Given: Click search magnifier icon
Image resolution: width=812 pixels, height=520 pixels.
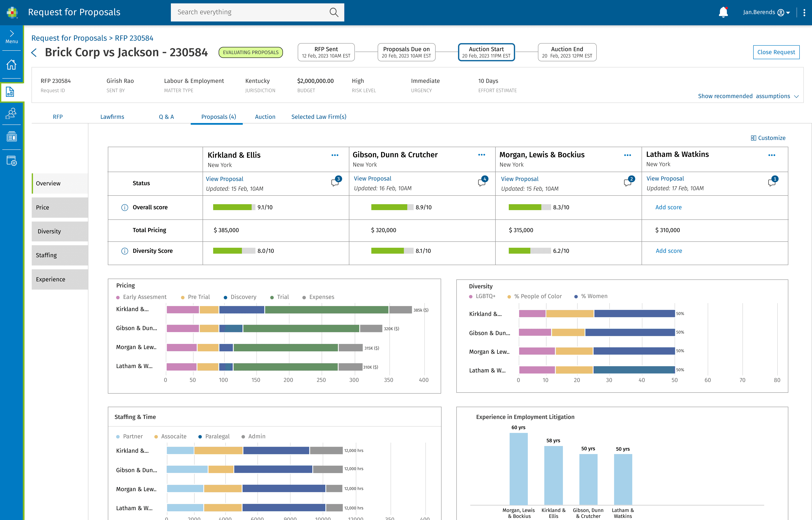Looking at the screenshot, I should coord(333,12).
